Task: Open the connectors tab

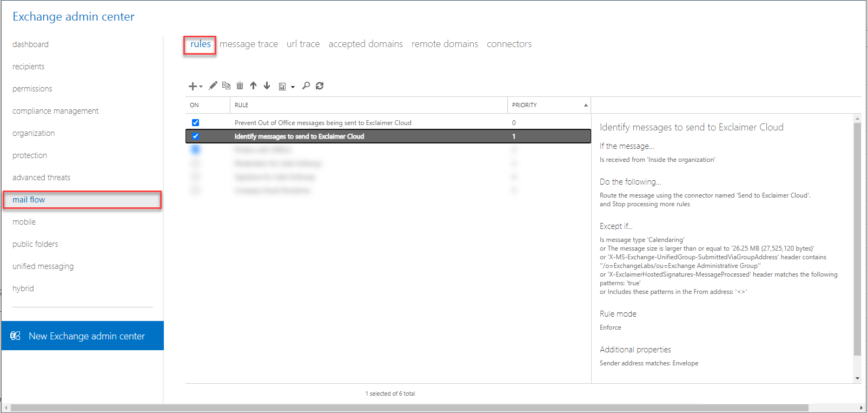Action: [509, 44]
